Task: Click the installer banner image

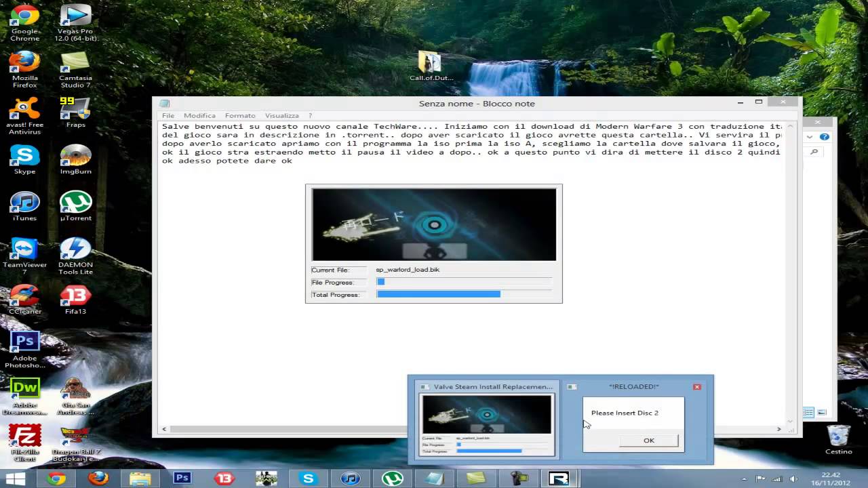Action: [434, 224]
